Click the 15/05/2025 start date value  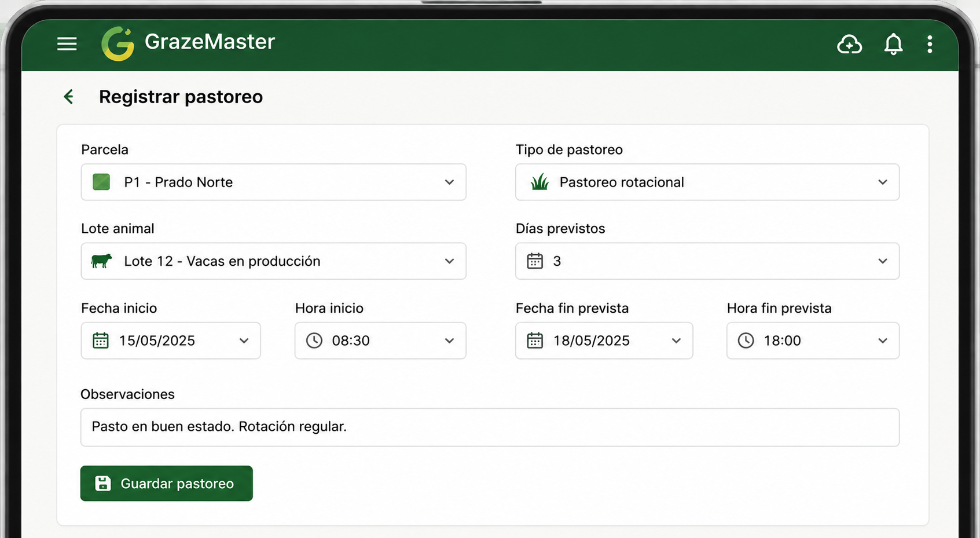tap(157, 341)
